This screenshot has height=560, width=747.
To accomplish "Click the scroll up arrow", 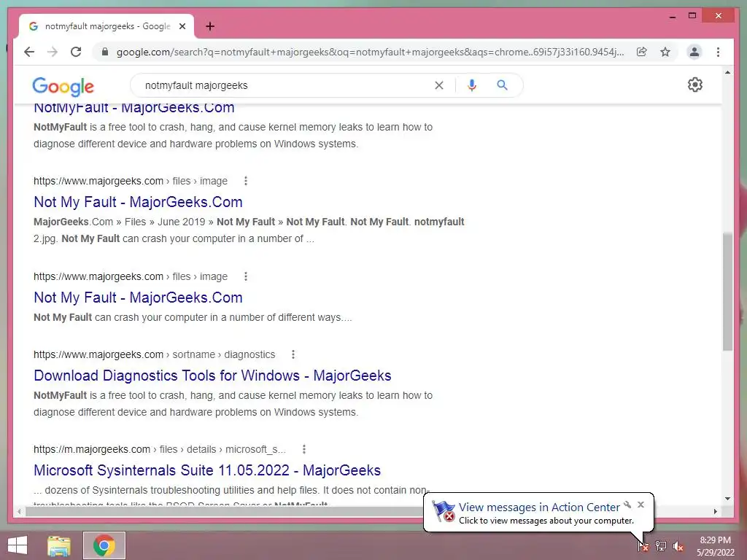I will coord(727,72).
